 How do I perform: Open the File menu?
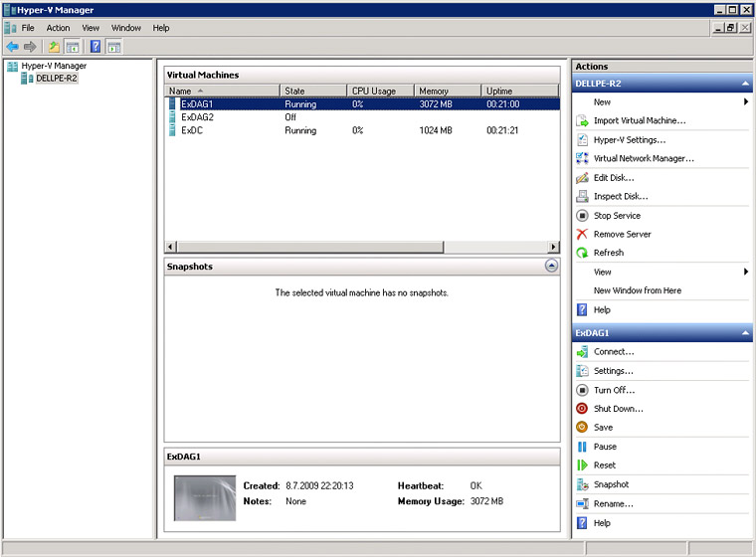pyautogui.click(x=28, y=28)
